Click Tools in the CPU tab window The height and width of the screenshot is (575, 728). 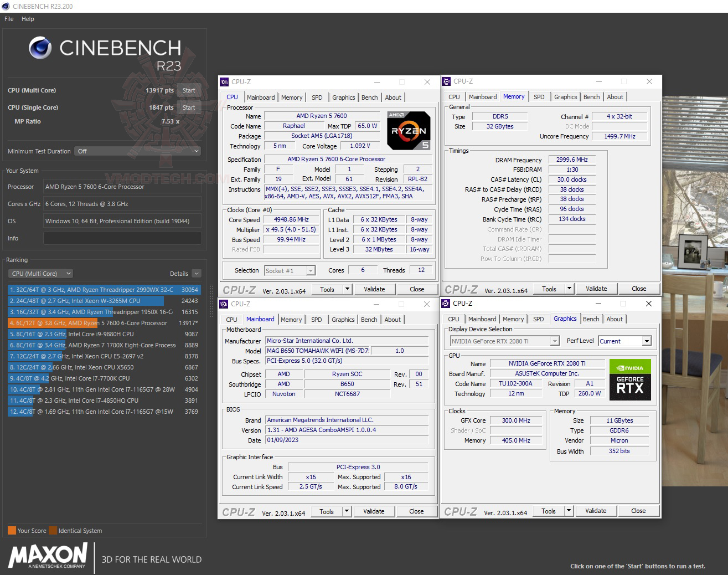pos(327,289)
